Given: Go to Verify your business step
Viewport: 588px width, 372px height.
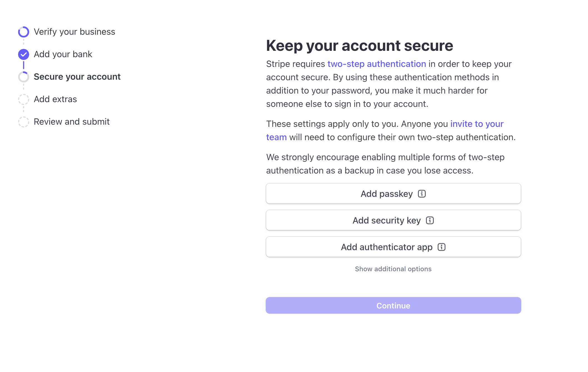Looking at the screenshot, I should click(74, 32).
